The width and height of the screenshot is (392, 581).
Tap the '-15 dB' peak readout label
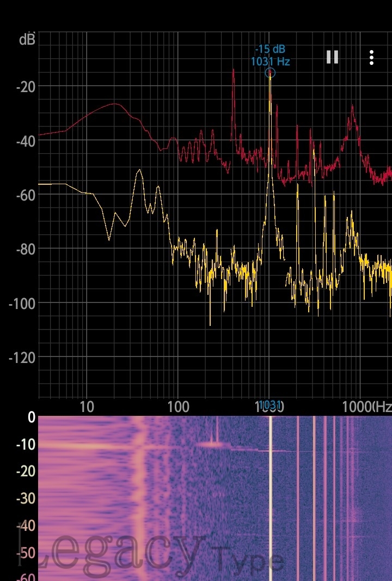tap(270, 49)
